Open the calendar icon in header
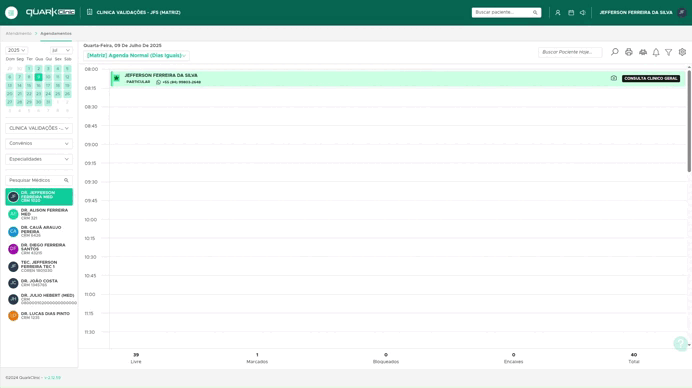This screenshot has height=388, width=692. click(x=571, y=12)
